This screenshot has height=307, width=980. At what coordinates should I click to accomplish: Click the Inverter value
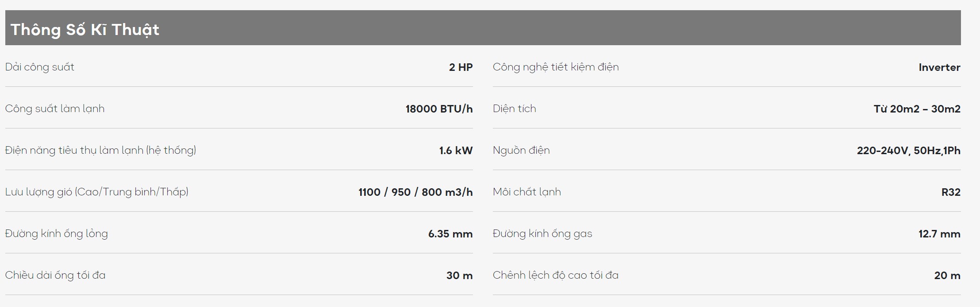click(939, 67)
